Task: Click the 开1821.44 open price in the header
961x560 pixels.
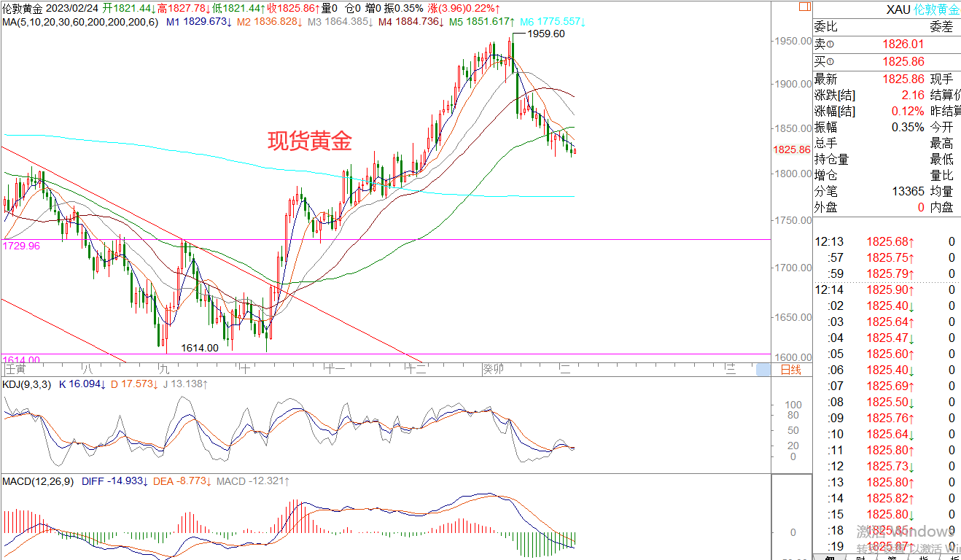Action: pos(130,8)
